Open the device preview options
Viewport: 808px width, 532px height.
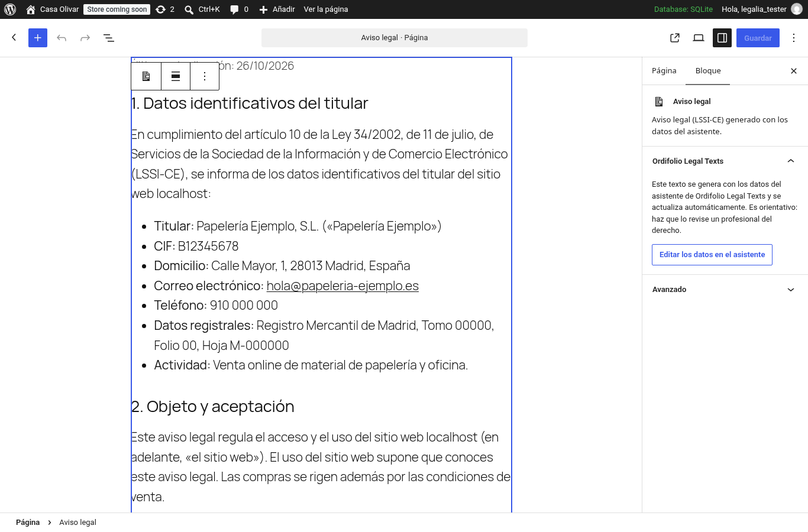pyautogui.click(x=699, y=38)
